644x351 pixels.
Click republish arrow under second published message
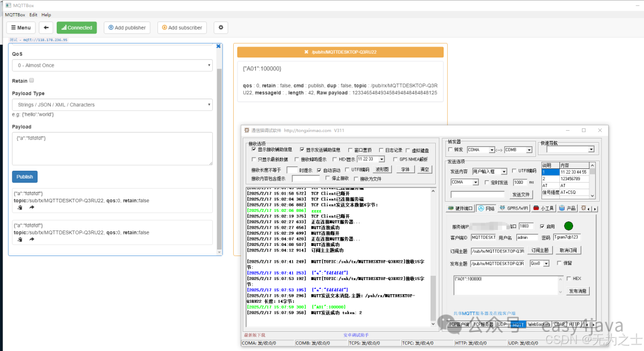tap(32, 239)
